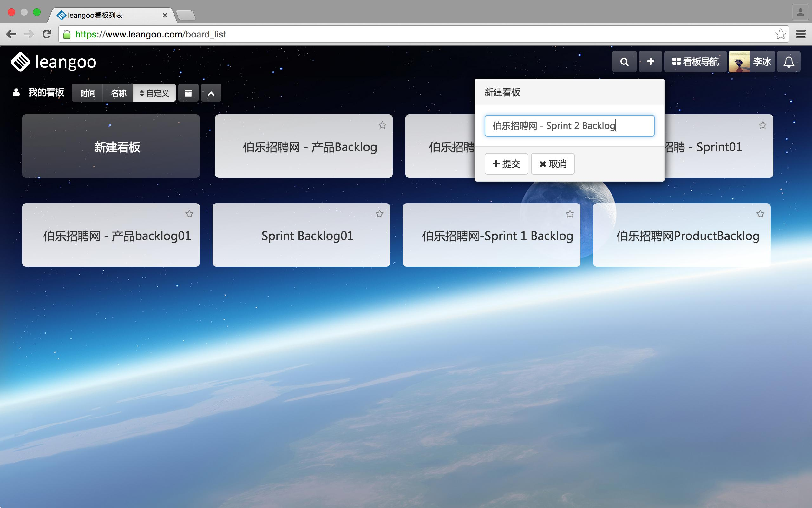Image resolution: width=812 pixels, height=508 pixels.
Task: Collapse 我的看板 with the chevron-up button
Action: pos(211,93)
